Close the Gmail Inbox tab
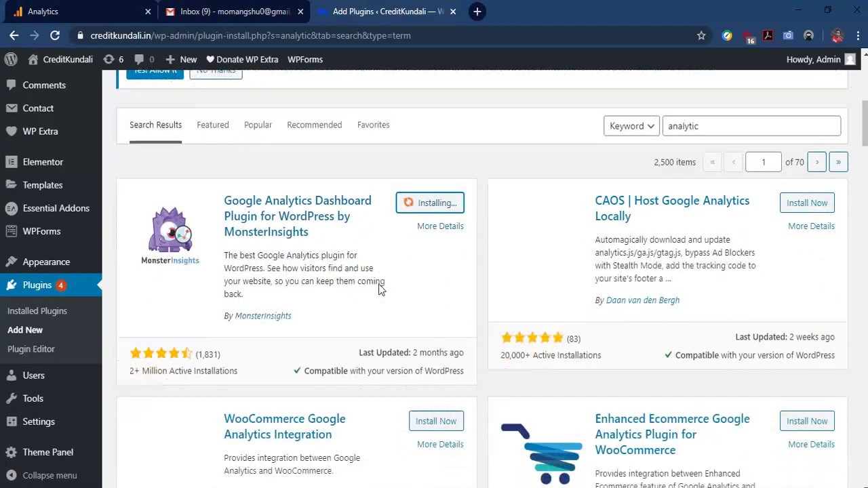The image size is (868, 488). 300,12
